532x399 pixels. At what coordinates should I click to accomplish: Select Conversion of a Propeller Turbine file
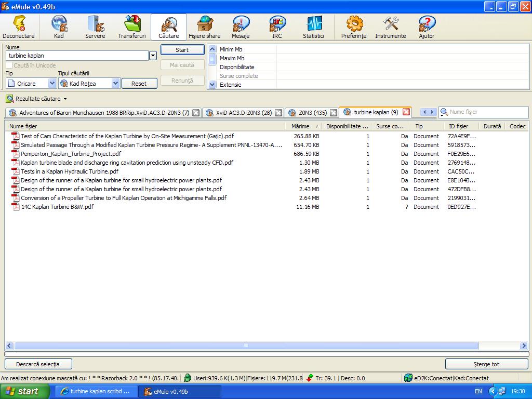coord(124,198)
